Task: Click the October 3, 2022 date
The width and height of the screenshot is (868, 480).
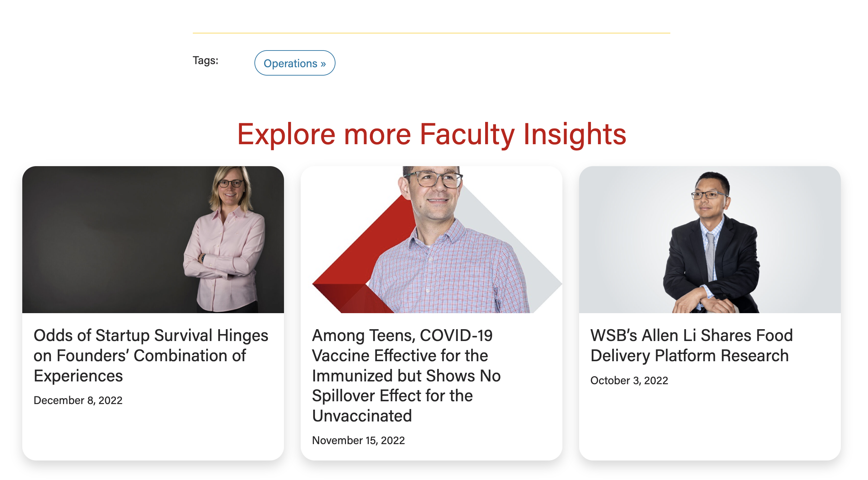Action: tap(629, 380)
